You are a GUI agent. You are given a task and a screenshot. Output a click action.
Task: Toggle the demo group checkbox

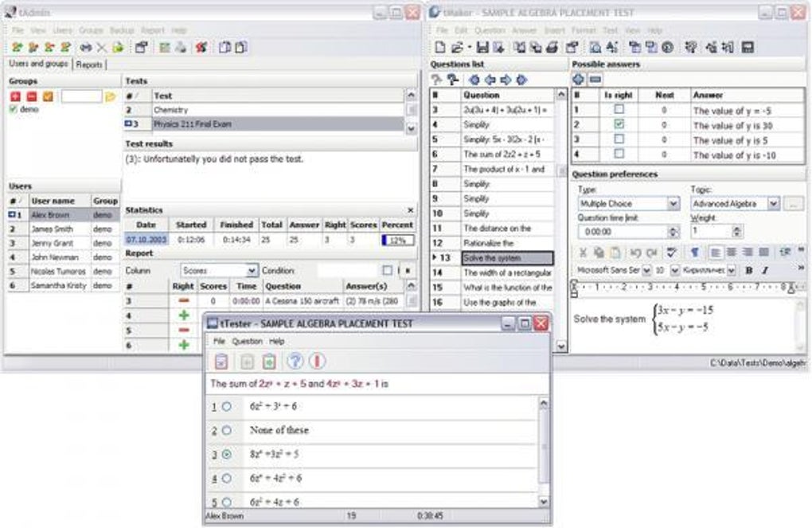click(14, 109)
